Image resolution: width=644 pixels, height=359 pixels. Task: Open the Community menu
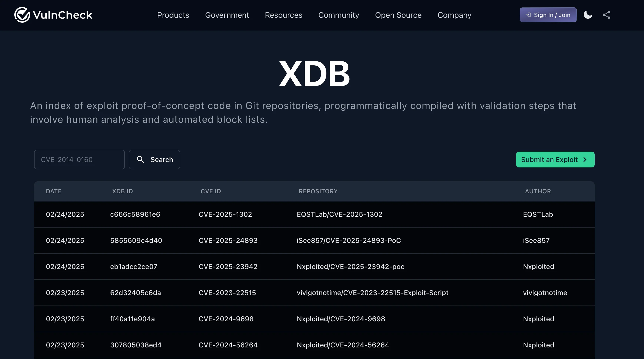tap(339, 15)
